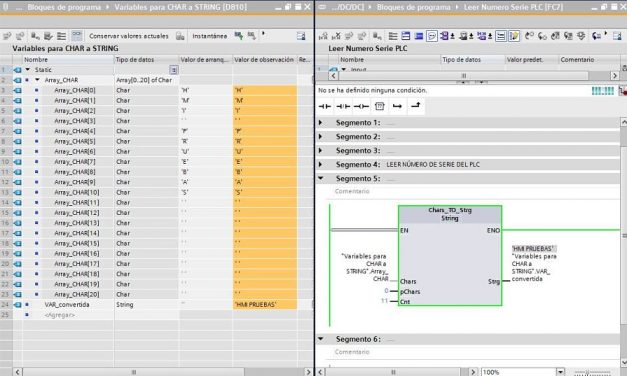
Task: Click the Instantánea button
Action: click(x=210, y=36)
